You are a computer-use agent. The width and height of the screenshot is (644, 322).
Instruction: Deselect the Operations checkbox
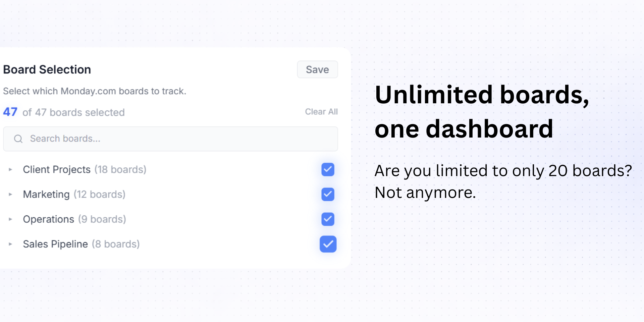click(x=328, y=219)
